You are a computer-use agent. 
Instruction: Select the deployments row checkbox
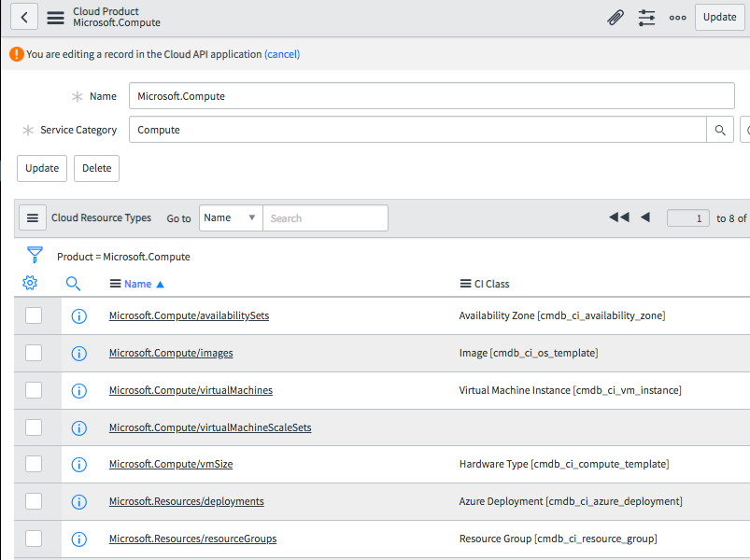[34, 501]
